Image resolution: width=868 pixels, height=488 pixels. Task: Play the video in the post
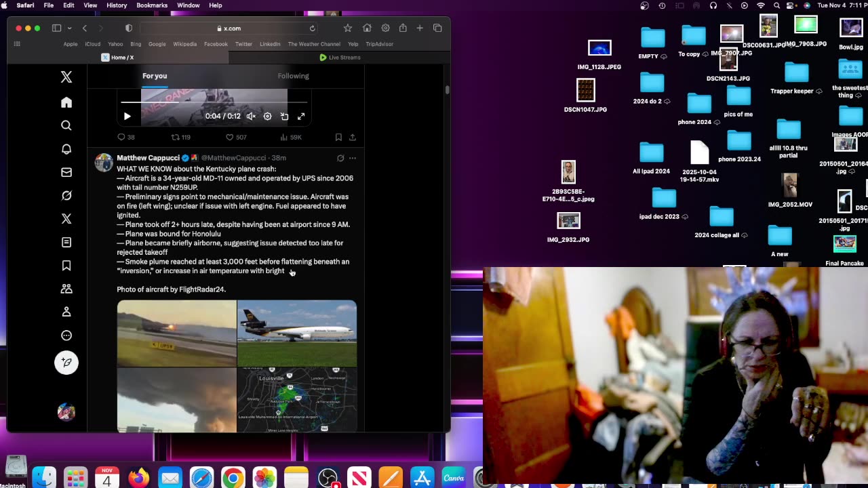pos(127,117)
